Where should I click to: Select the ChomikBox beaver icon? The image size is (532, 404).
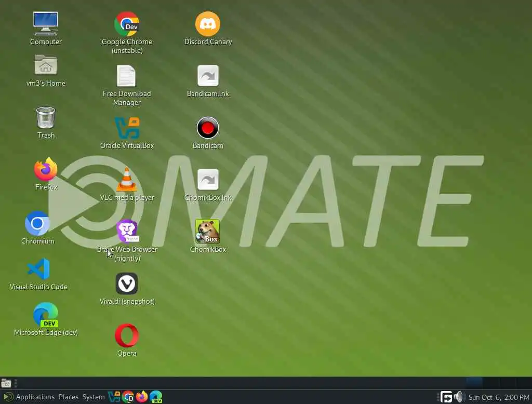207,232
